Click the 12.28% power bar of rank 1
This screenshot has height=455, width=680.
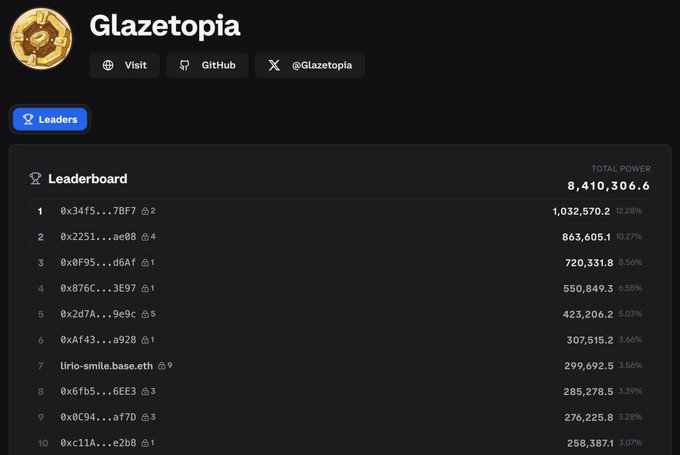(x=628, y=211)
